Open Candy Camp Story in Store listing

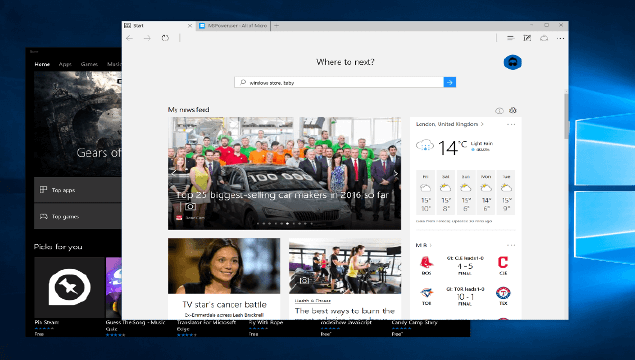[x=414, y=323]
